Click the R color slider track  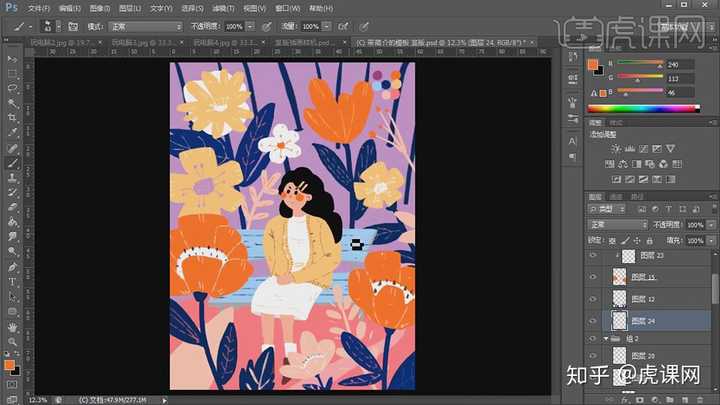point(641,62)
